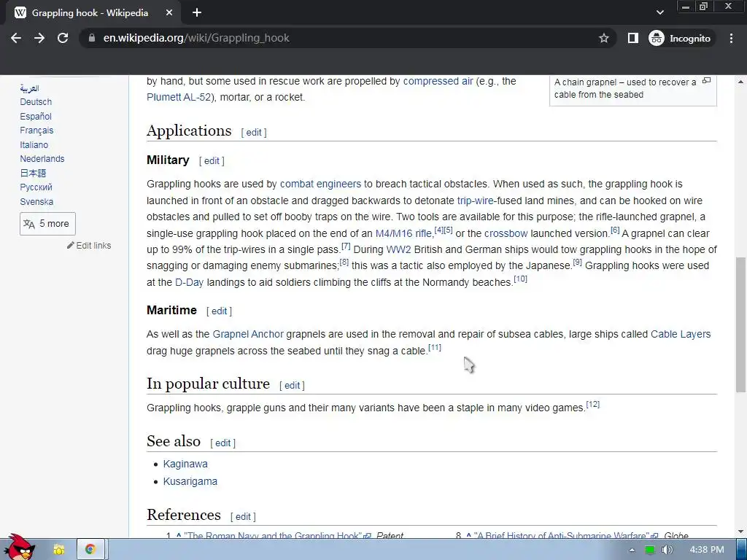The width and height of the screenshot is (747, 560).
Task: Click Chrome icon in taskbar
Action: 90,550
